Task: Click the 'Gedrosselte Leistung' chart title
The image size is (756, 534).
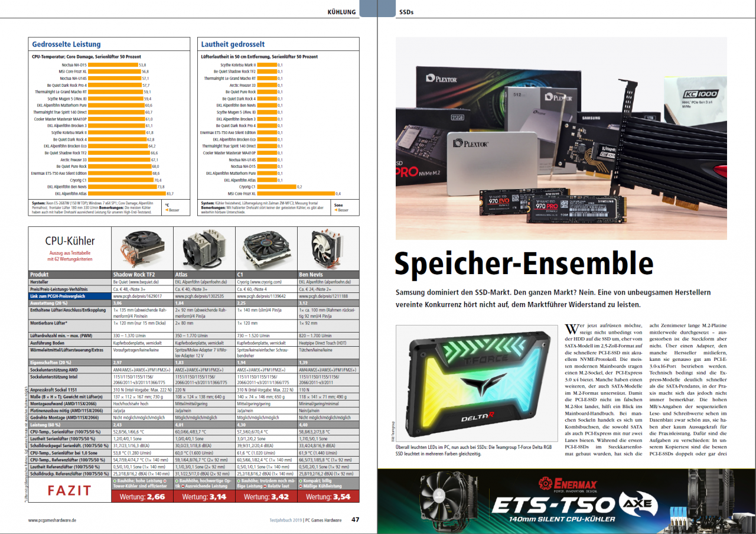Action: 66,44
